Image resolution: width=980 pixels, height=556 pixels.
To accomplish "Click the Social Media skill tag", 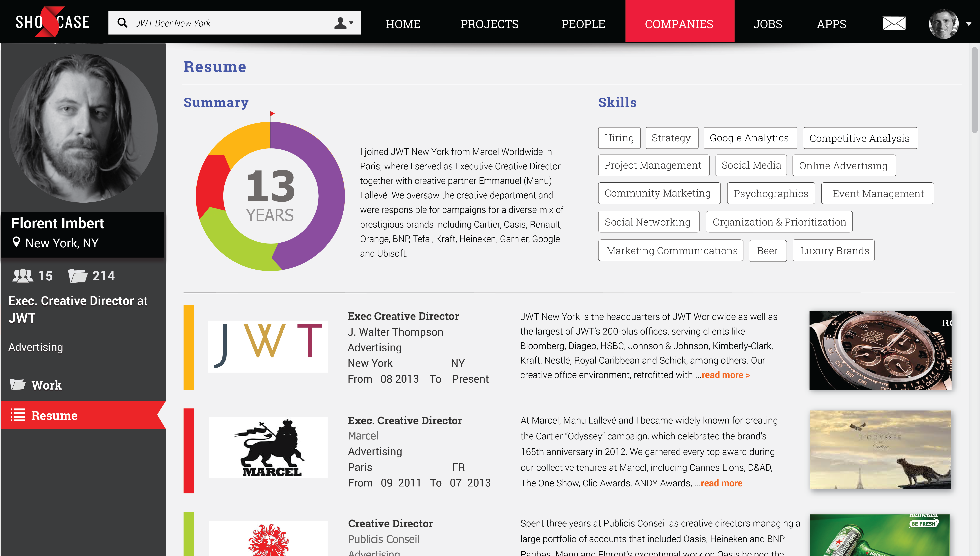I will pyautogui.click(x=751, y=165).
